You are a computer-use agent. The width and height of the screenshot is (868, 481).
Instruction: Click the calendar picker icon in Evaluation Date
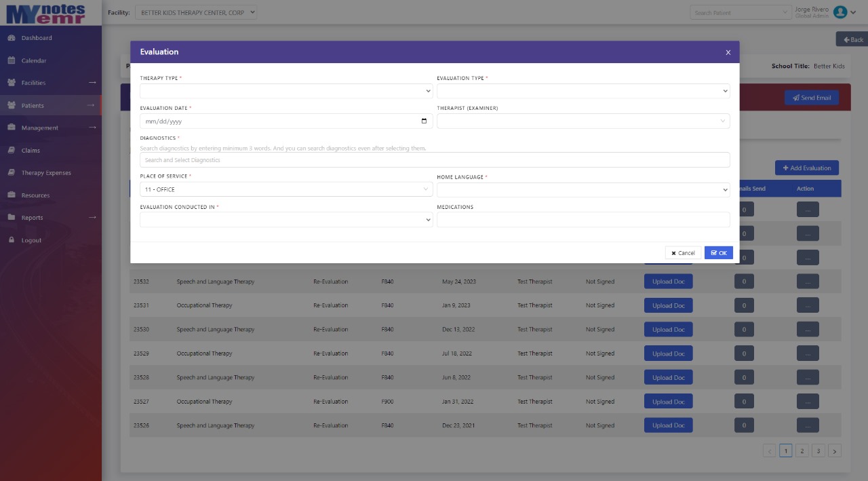425,121
